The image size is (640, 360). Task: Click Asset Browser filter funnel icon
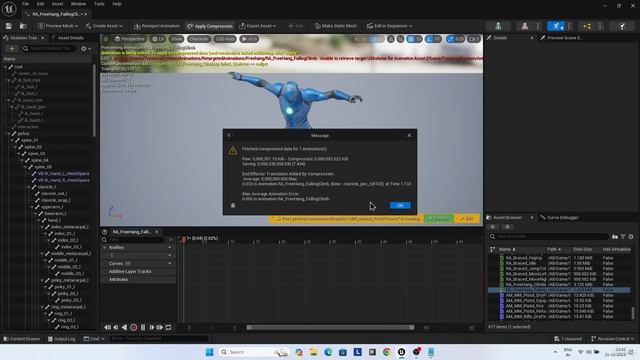[623, 237]
